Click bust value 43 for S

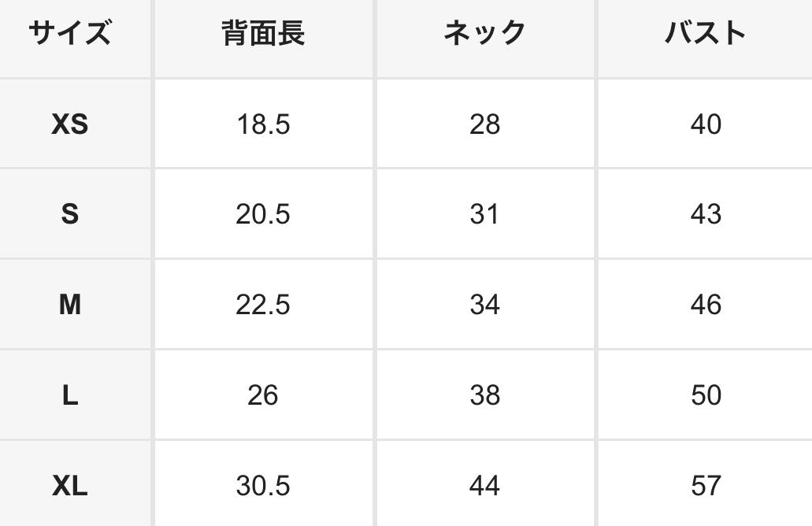point(706,214)
